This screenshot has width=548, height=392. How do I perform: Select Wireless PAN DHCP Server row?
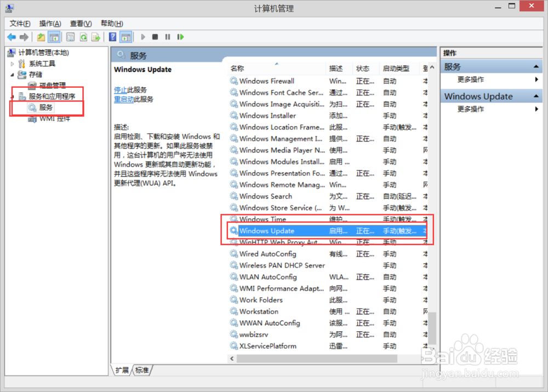point(328,265)
